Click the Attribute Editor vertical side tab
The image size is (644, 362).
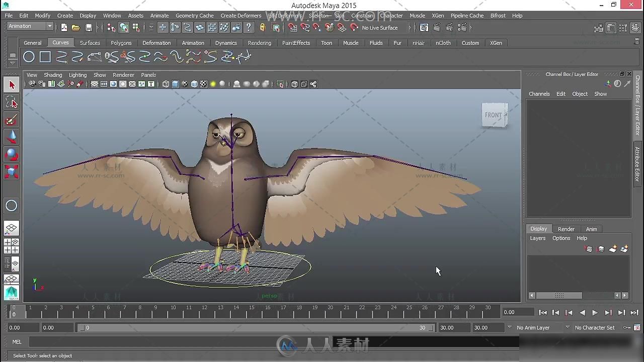pyautogui.click(x=637, y=164)
